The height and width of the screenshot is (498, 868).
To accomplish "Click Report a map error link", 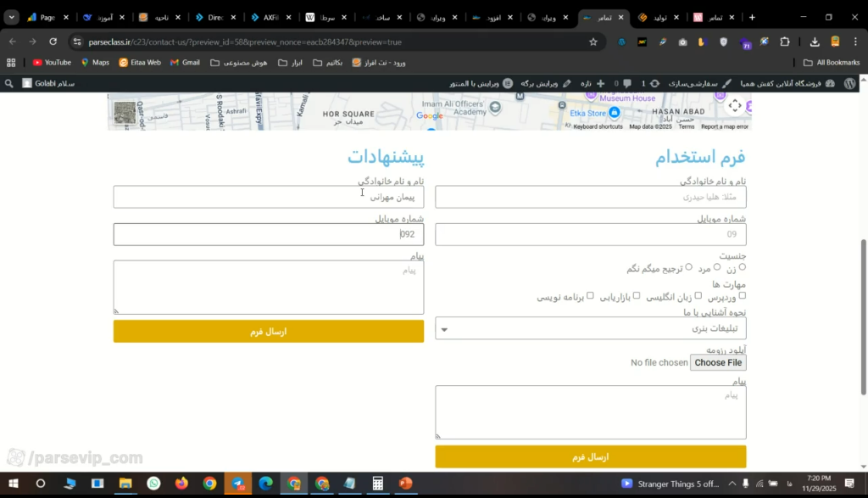I will click(725, 127).
